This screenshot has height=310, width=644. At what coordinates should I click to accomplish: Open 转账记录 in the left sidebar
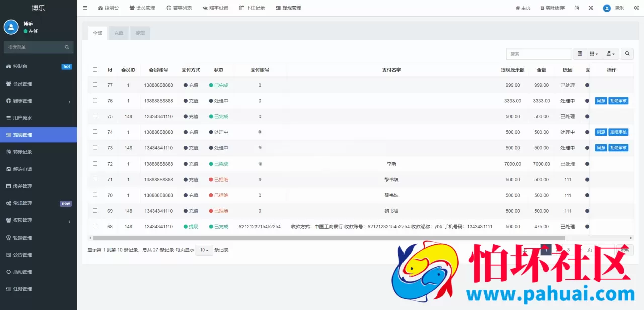(x=38, y=152)
